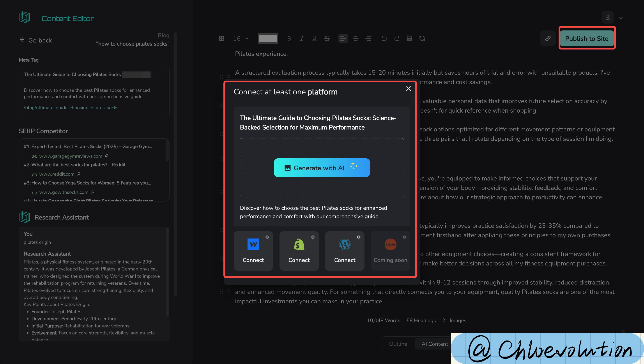This screenshot has width=644, height=364.
Task: Open www.gowithsocks.com competitor link
Action: pyautogui.click(x=64, y=193)
